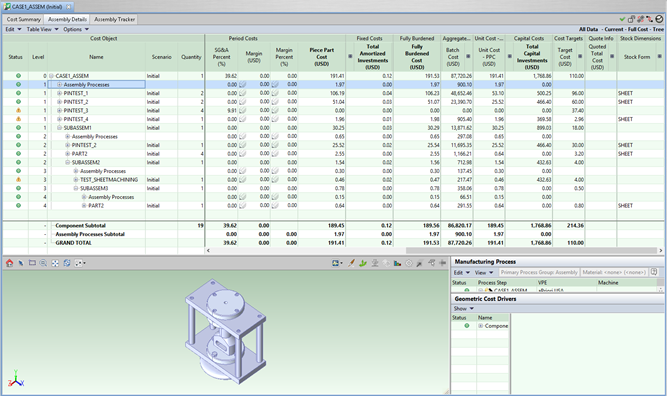Toggle the square marker beside Piece Part Cost header
The image size is (667, 396).
click(350, 57)
